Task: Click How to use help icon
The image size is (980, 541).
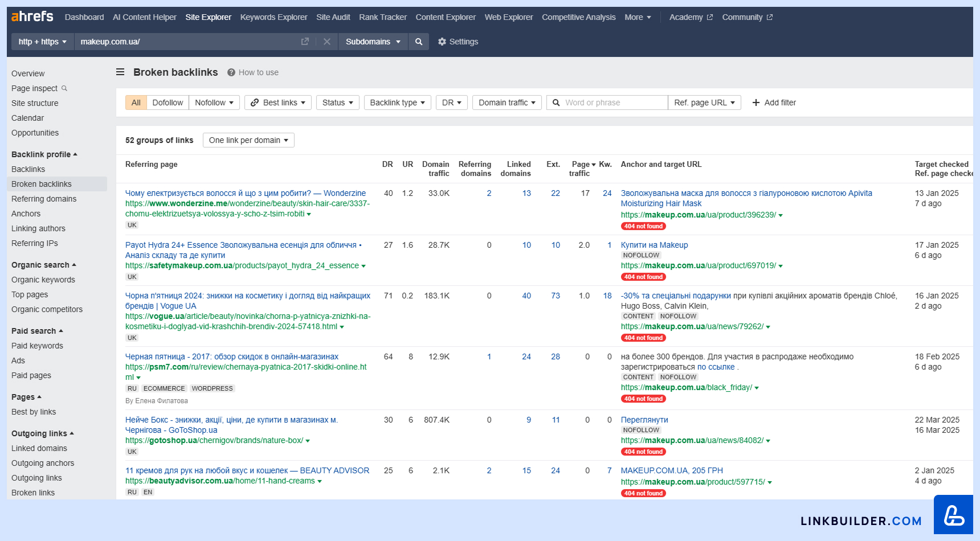Action: tap(231, 72)
